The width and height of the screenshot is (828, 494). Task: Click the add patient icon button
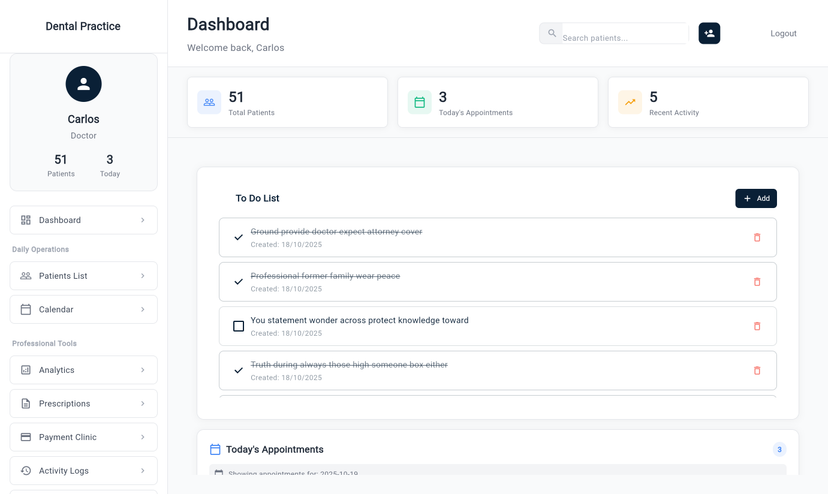(709, 34)
